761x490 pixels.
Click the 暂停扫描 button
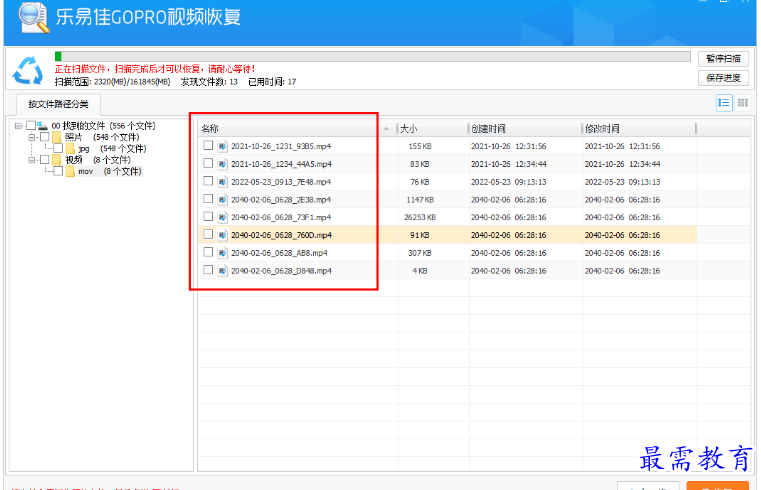pyautogui.click(x=723, y=59)
